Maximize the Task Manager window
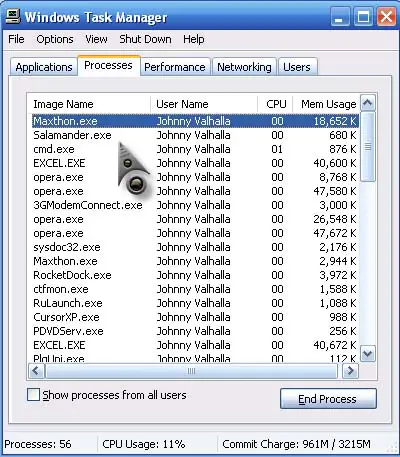This screenshot has height=457, width=400. coord(363,17)
